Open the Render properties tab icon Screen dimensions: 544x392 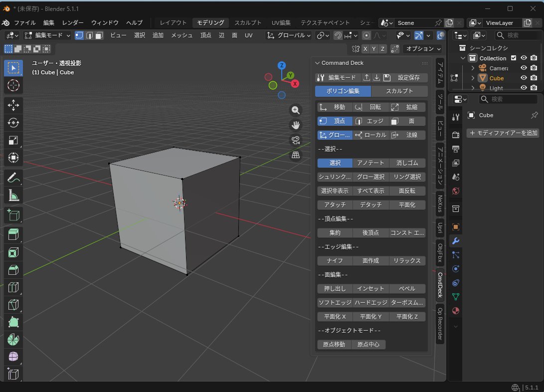456,135
